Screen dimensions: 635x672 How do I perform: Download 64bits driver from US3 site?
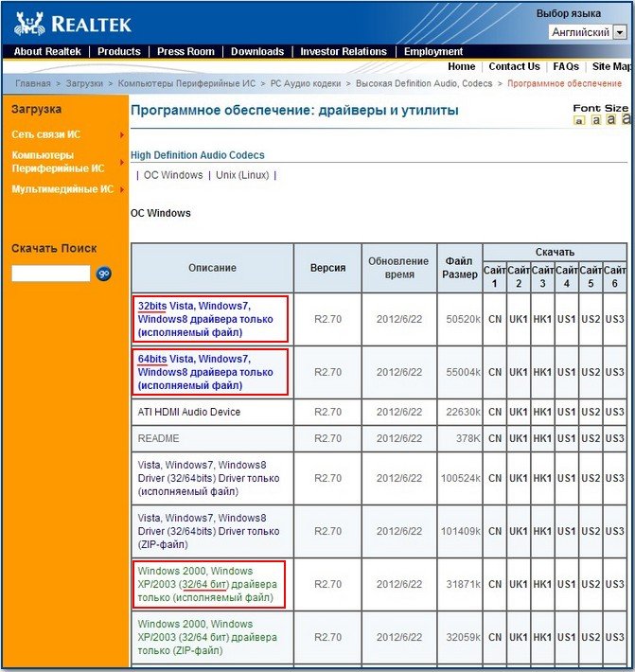pyautogui.click(x=615, y=372)
